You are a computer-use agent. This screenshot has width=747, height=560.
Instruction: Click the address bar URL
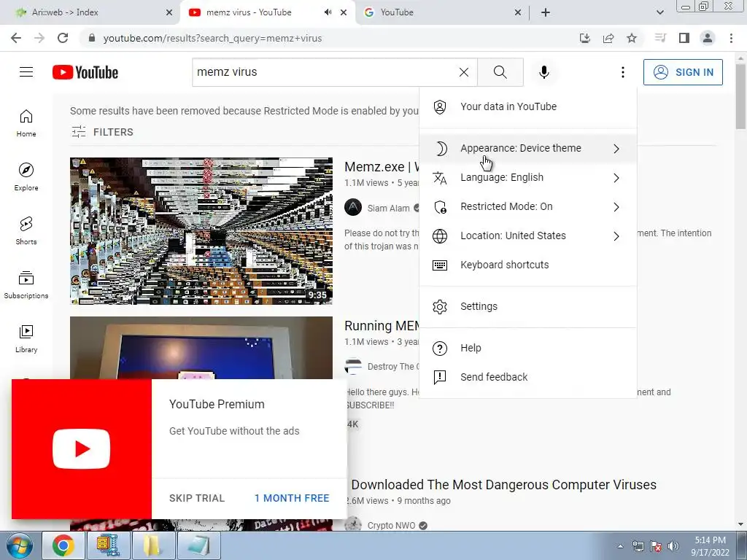(212, 38)
